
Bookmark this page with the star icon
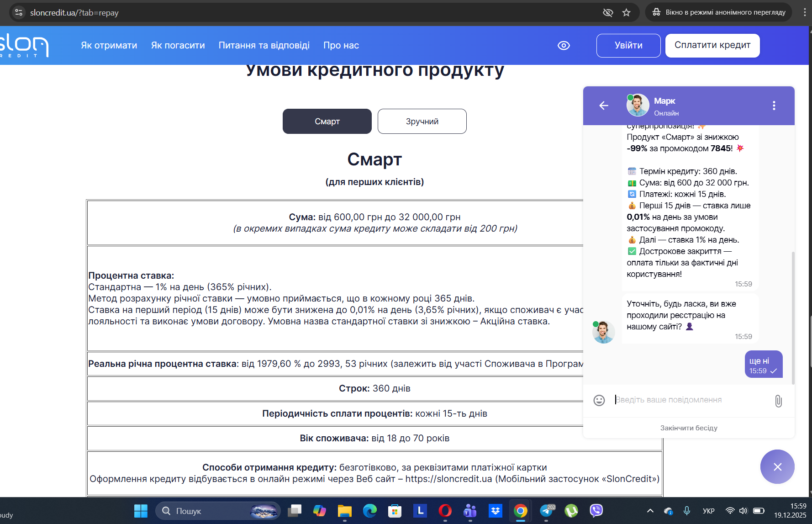[627, 12]
